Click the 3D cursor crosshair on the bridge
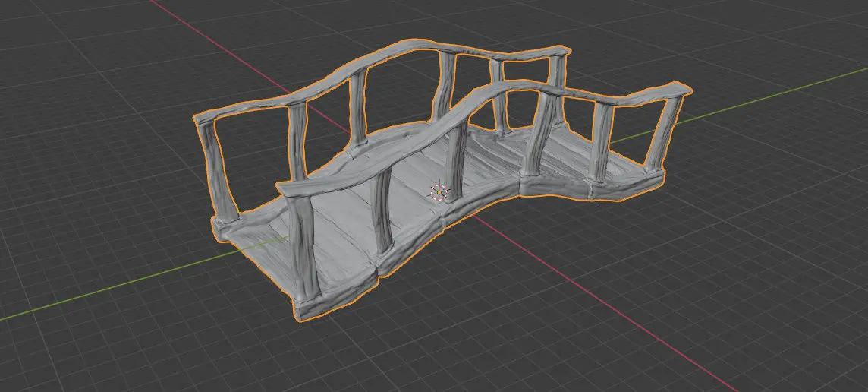 click(x=439, y=192)
